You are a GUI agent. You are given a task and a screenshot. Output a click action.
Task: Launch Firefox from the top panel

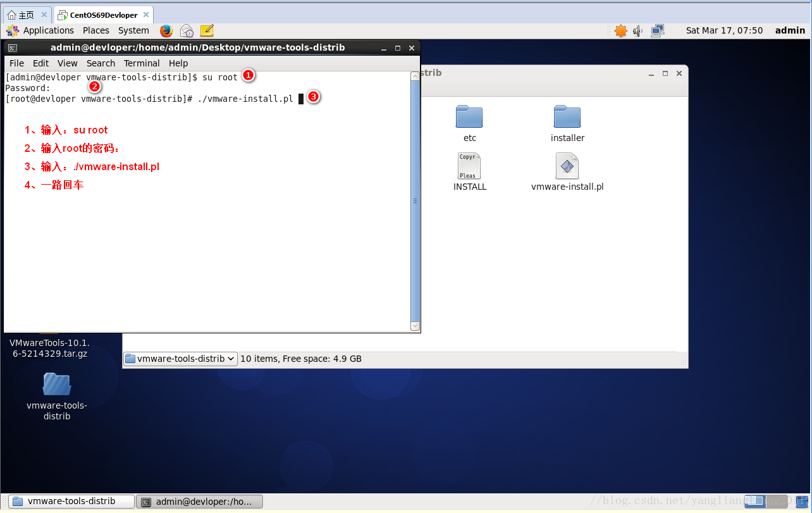click(x=166, y=30)
